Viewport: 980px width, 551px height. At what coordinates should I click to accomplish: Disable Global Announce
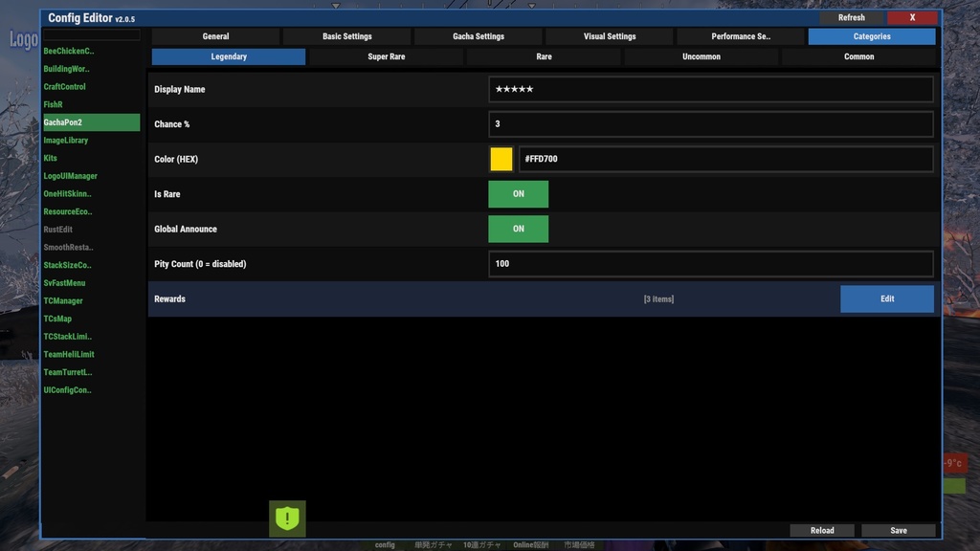(x=518, y=229)
